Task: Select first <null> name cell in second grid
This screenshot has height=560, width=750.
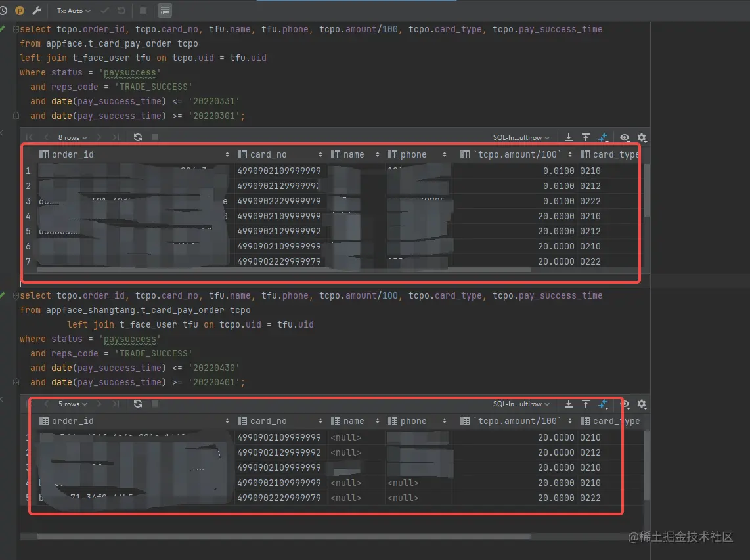Action: tap(346, 438)
